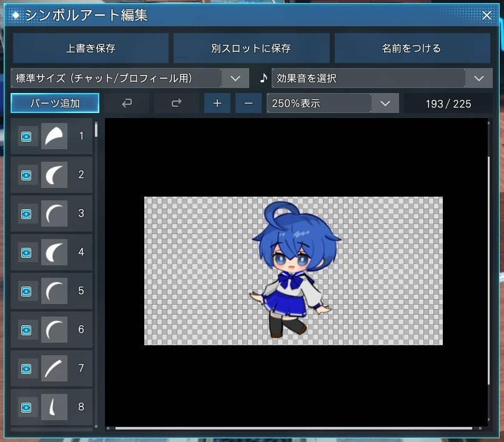This screenshot has width=504, height=442.
Task: Select layer number 8 label
Action: [x=81, y=407]
